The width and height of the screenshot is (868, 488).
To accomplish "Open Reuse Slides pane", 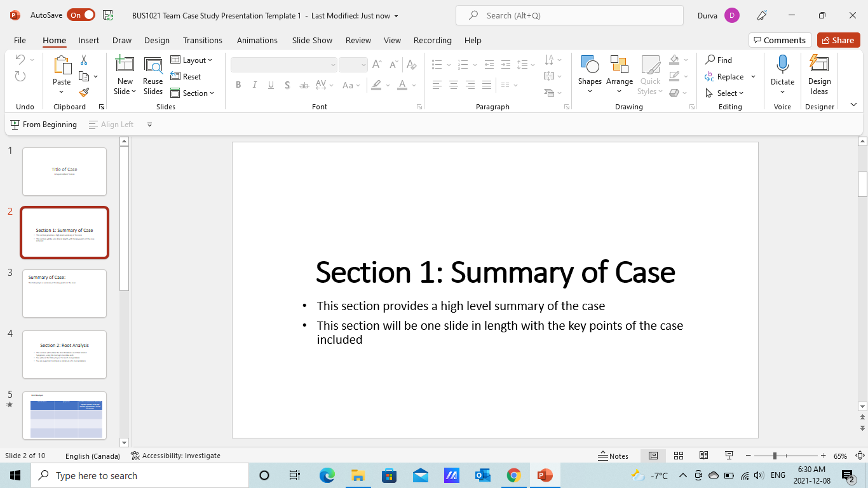I will click(x=153, y=76).
